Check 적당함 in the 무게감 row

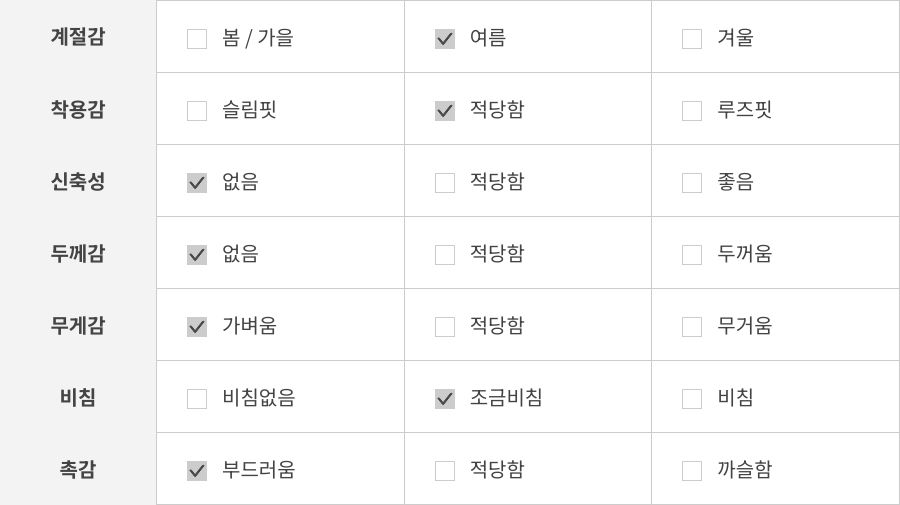tap(445, 327)
